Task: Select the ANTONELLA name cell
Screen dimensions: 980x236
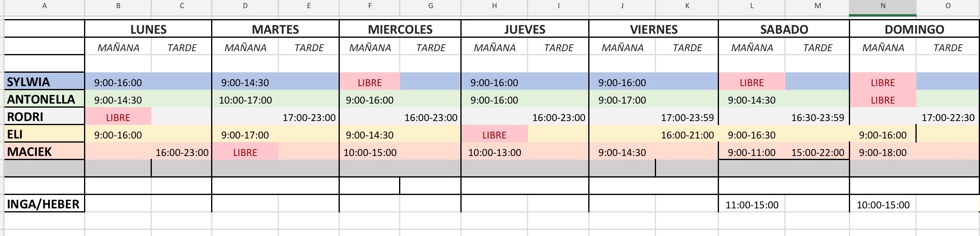Action: (44, 100)
